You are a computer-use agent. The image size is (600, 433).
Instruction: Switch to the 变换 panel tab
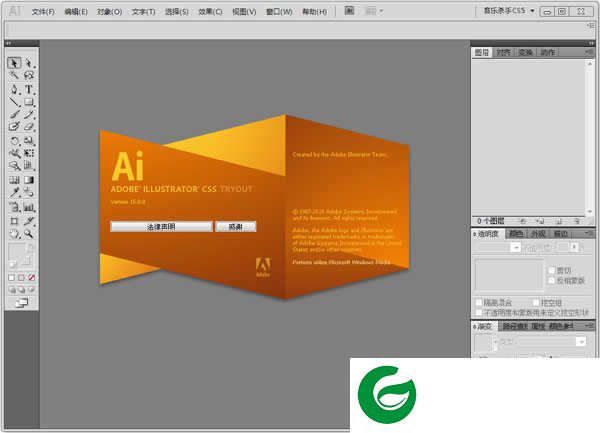[525, 52]
